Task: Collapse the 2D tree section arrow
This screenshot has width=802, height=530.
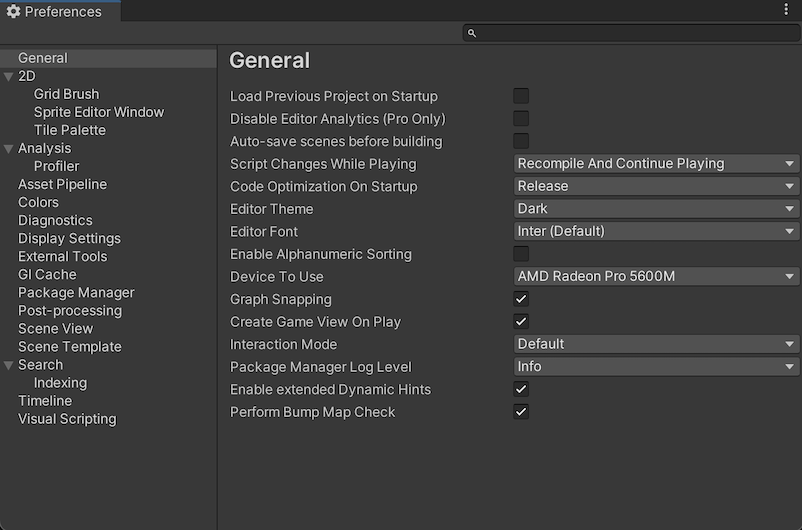Action: pos(9,77)
